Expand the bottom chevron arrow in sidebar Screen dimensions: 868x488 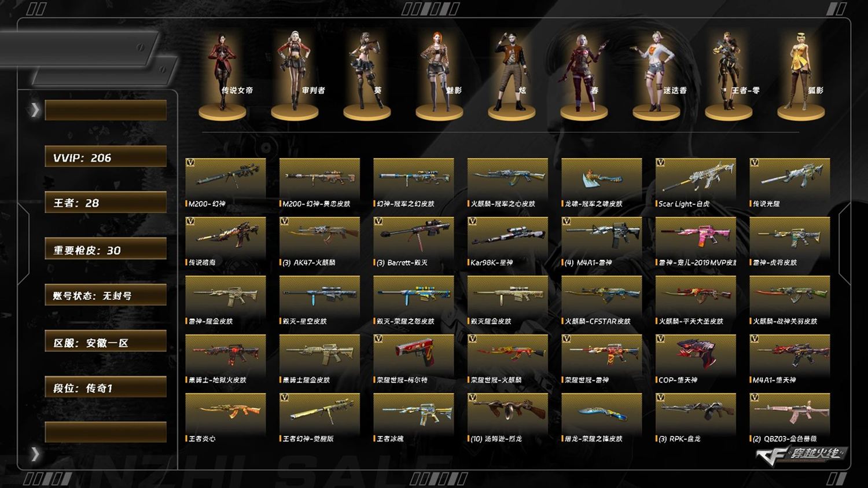point(35,454)
